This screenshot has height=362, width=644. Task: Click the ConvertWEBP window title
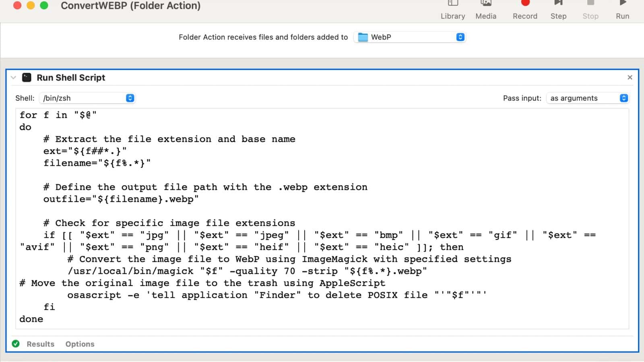(x=130, y=6)
